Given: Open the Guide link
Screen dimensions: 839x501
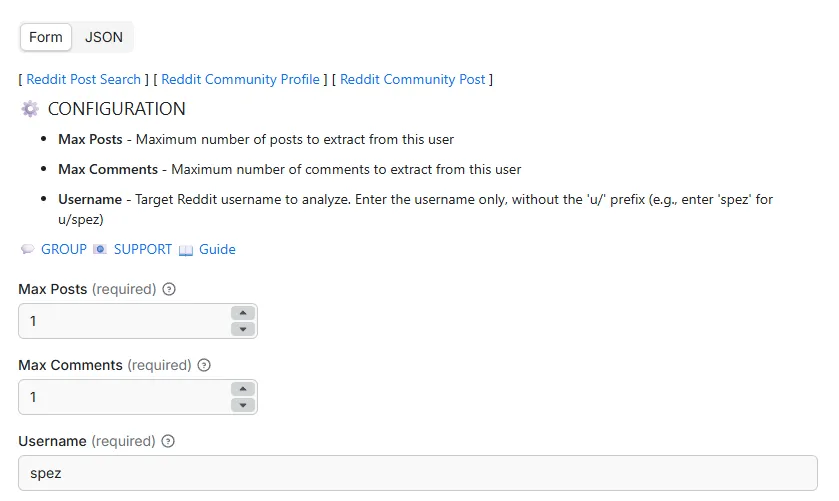Looking at the screenshot, I should point(217,249).
